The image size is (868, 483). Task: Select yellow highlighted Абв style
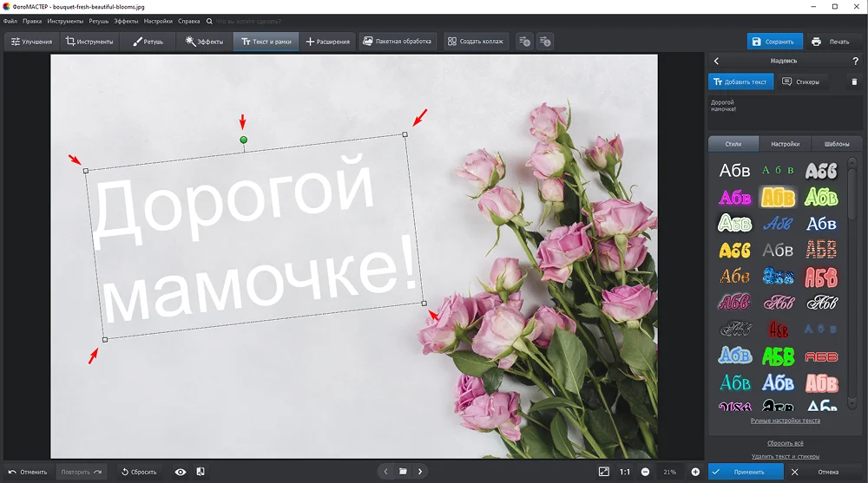(x=778, y=197)
